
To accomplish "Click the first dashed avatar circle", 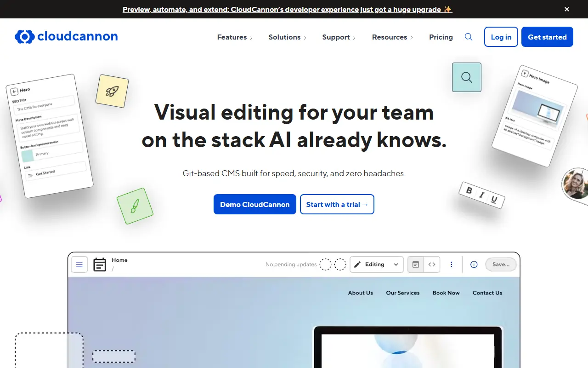I will (x=325, y=264).
